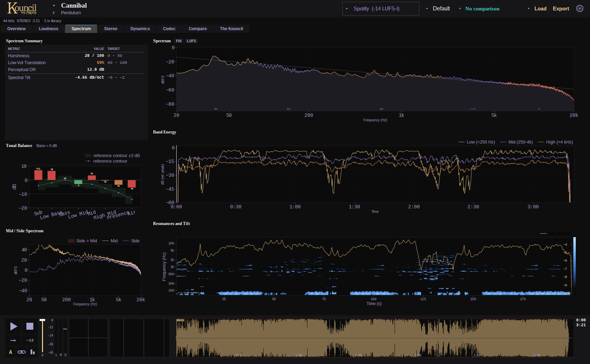Switch to the Dynamics tab
590x364 pixels.
140,29
